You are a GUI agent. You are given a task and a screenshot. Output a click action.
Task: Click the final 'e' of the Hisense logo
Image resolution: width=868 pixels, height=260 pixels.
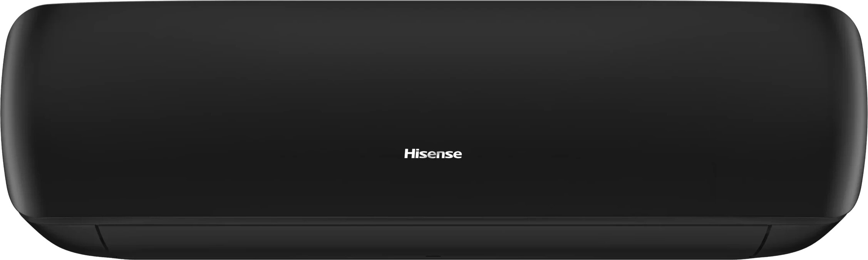tap(458, 155)
